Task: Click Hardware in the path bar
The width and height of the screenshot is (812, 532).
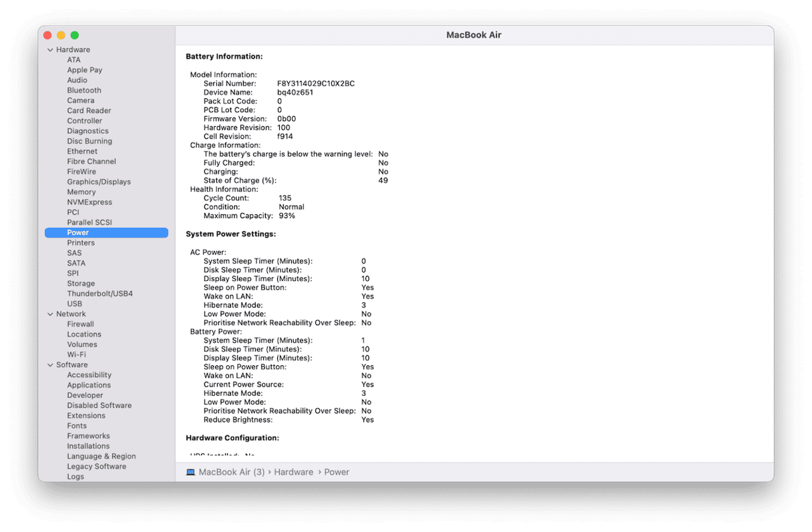Action: click(293, 472)
